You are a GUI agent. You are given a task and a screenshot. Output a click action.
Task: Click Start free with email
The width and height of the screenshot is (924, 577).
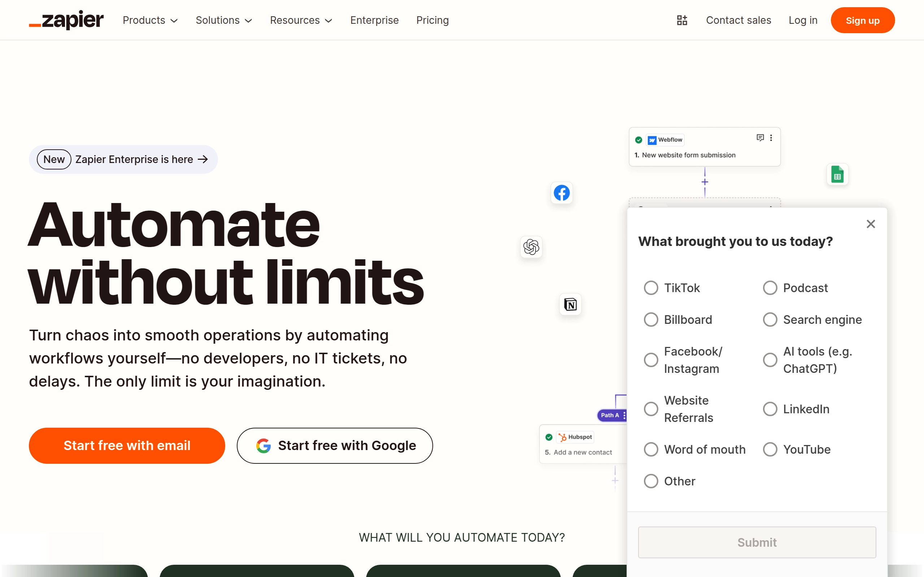pyautogui.click(x=127, y=445)
